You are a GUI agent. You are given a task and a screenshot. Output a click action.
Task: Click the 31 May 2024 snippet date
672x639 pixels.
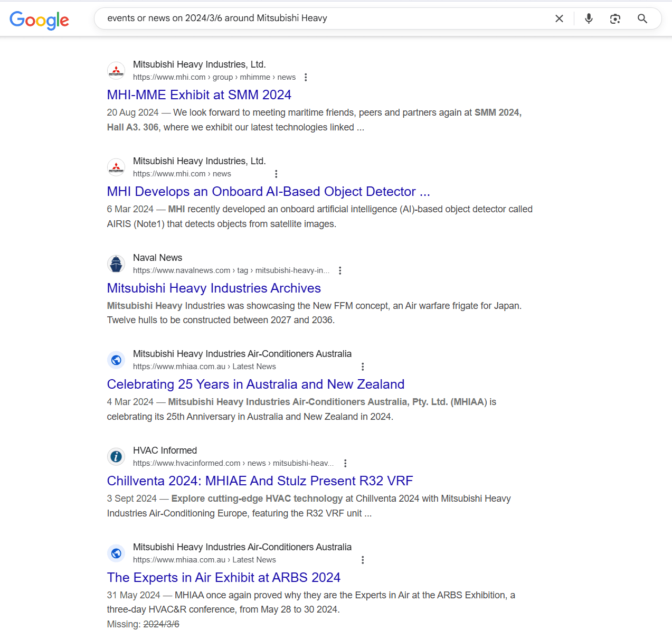click(x=134, y=595)
